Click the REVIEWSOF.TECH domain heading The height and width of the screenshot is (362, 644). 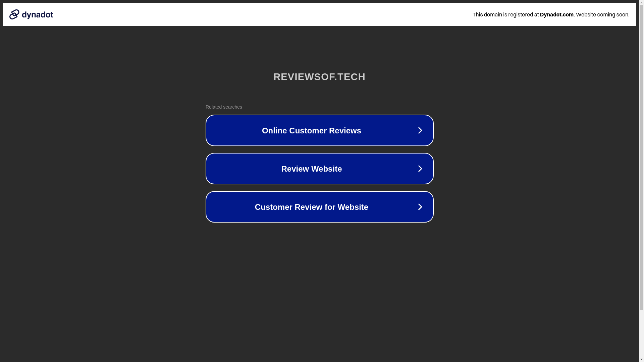pyautogui.click(x=319, y=77)
